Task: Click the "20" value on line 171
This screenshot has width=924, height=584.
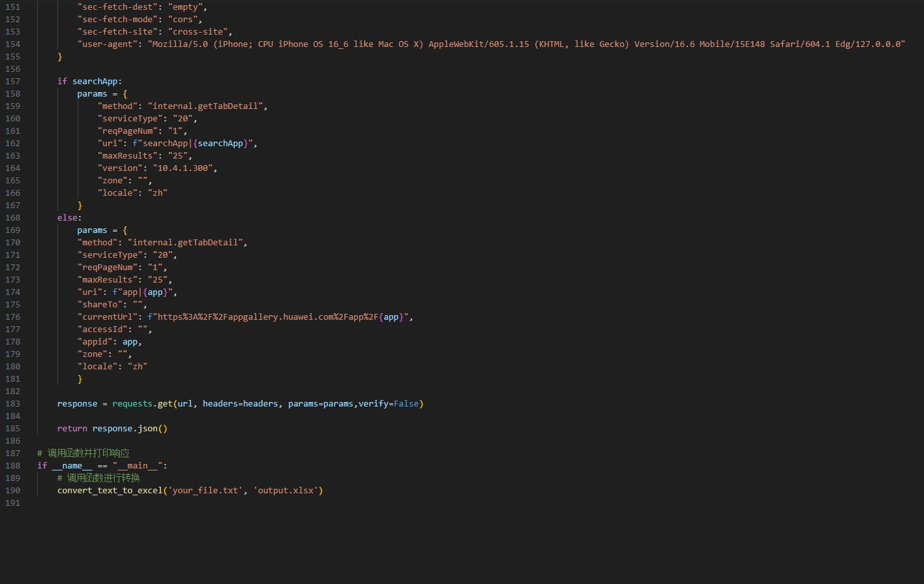Action: pyautogui.click(x=162, y=255)
